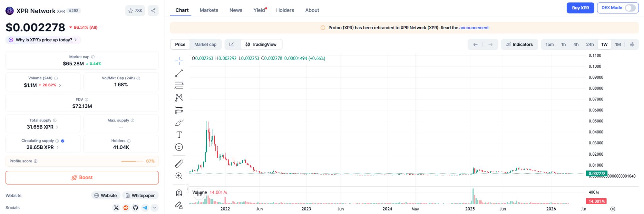644x214 pixels.
Task: Select the Price view toggle
Action: point(180,44)
